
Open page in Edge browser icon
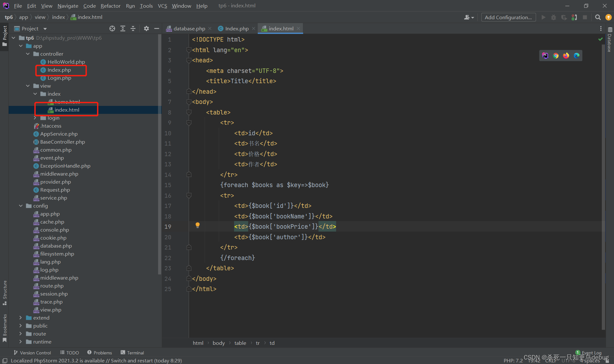coord(577,56)
